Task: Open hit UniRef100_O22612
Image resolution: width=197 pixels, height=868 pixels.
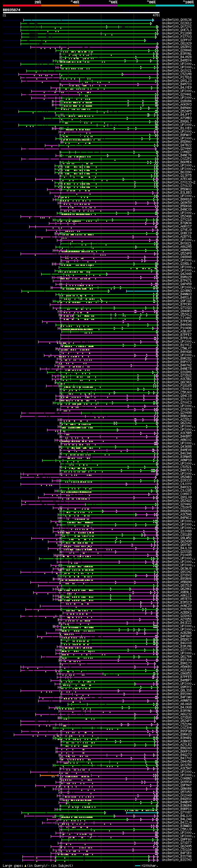Action: coord(176,23)
